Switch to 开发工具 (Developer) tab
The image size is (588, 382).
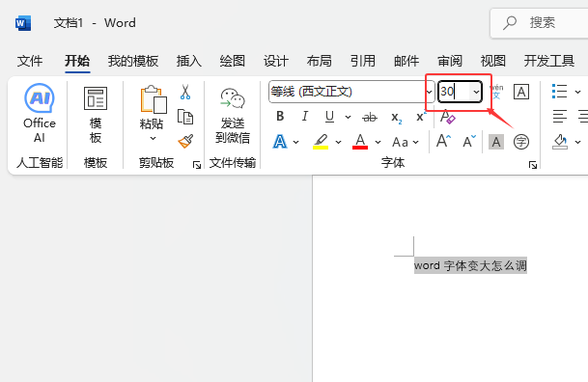tap(549, 61)
